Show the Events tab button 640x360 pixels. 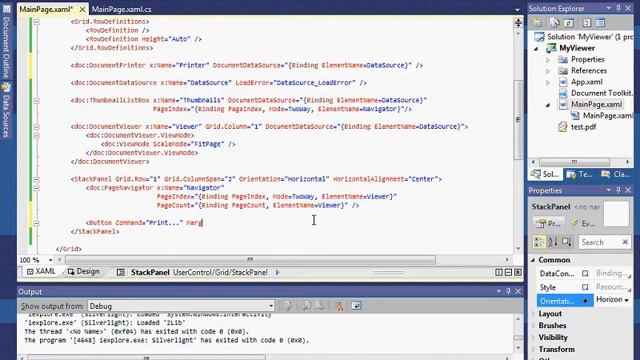[x=583, y=223]
